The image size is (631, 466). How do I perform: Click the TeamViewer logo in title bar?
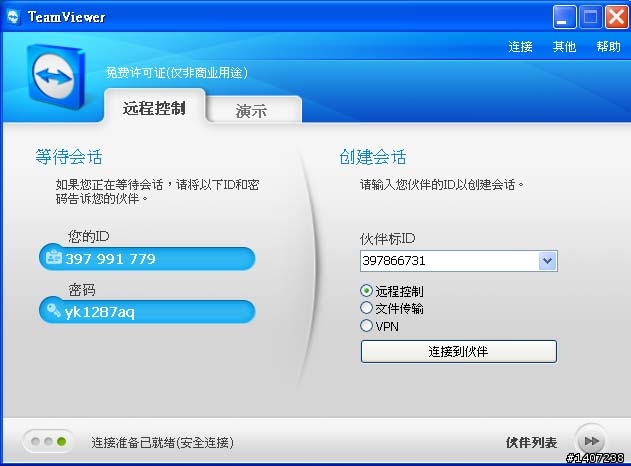coord(14,17)
